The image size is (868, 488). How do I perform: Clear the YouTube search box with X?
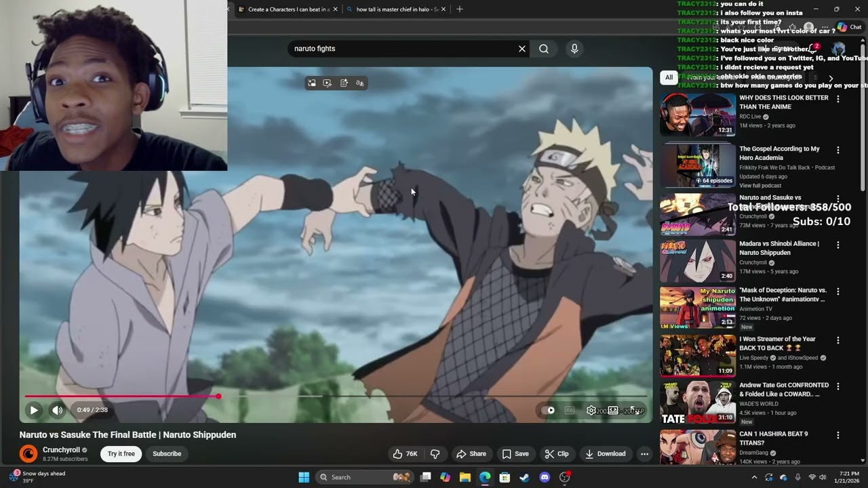(x=522, y=49)
